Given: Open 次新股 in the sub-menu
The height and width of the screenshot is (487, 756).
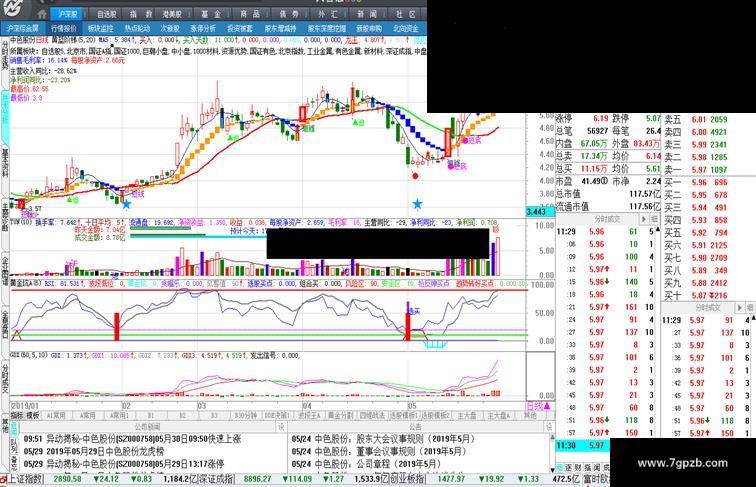Looking at the screenshot, I should pyautogui.click(x=170, y=28).
